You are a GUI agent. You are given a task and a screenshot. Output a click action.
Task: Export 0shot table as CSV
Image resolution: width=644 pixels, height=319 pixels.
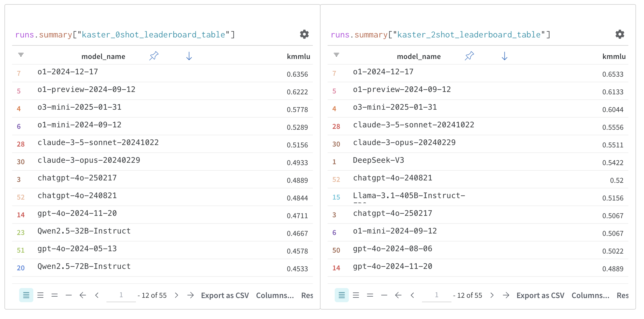point(225,295)
